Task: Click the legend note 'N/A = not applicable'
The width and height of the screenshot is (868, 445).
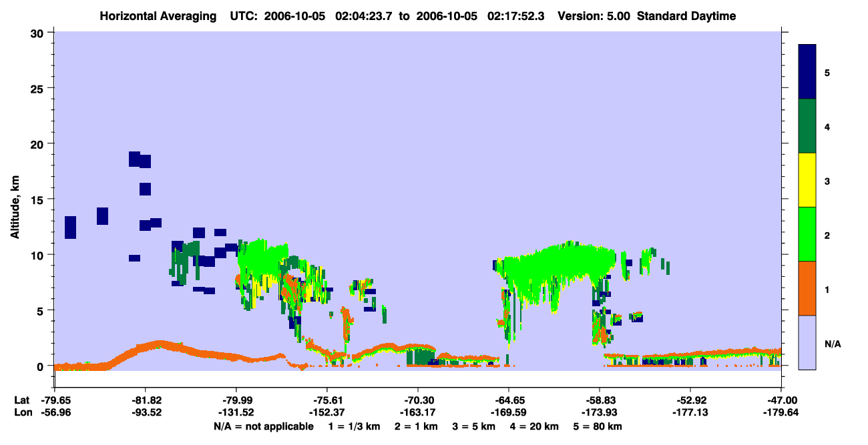Action: tap(264, 426)
